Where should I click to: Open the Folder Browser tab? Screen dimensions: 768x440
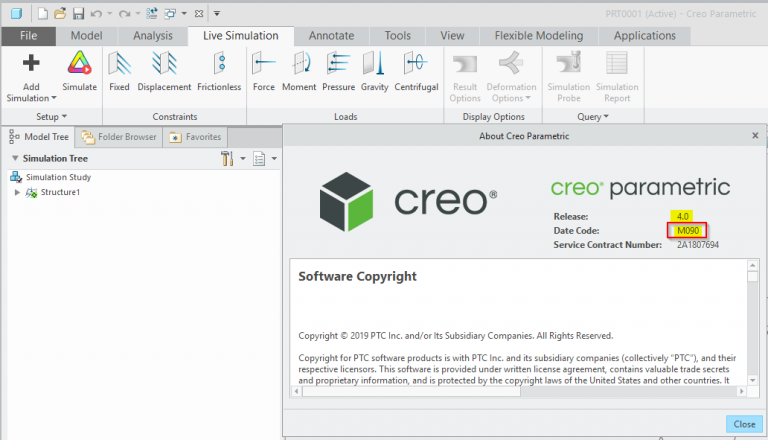(120, 137)
